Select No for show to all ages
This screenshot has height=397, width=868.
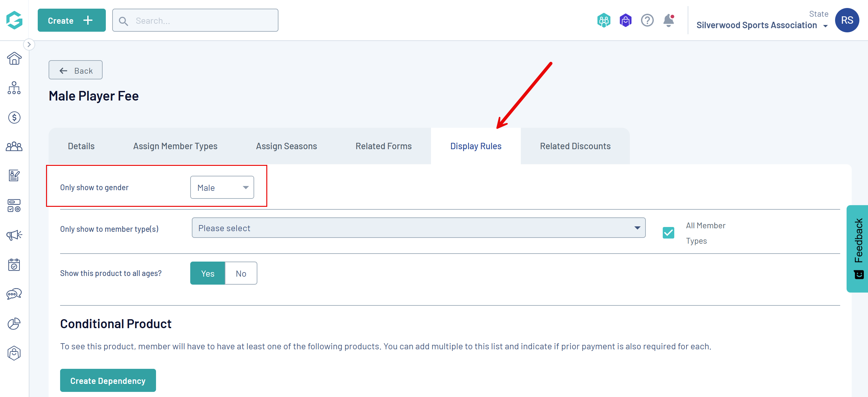click(241, 273)
